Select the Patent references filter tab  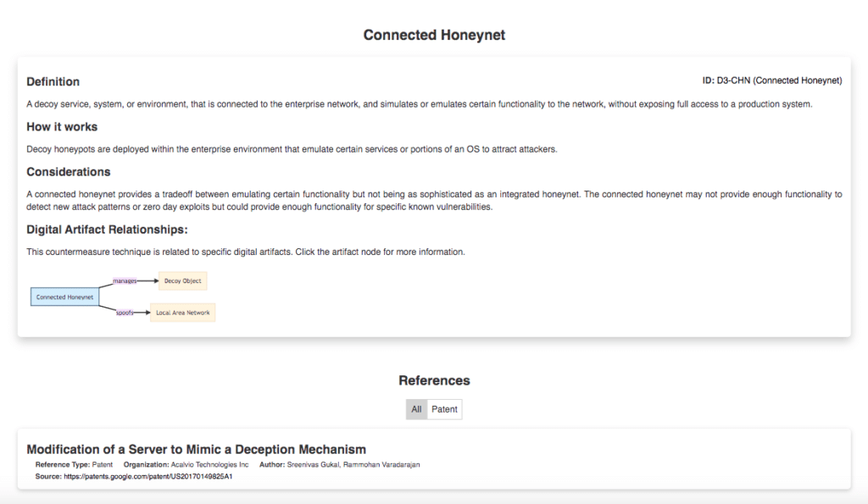coord(444,409)
